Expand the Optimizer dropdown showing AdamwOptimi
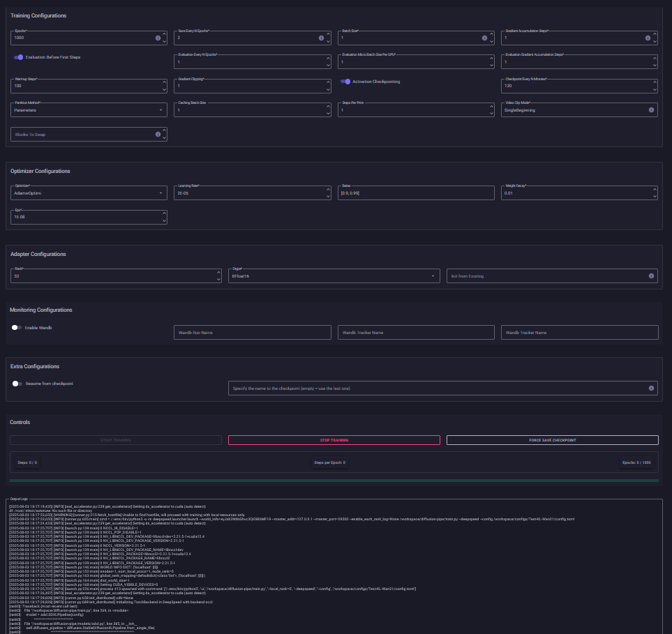The image size is (672, 634). (89, 193)
